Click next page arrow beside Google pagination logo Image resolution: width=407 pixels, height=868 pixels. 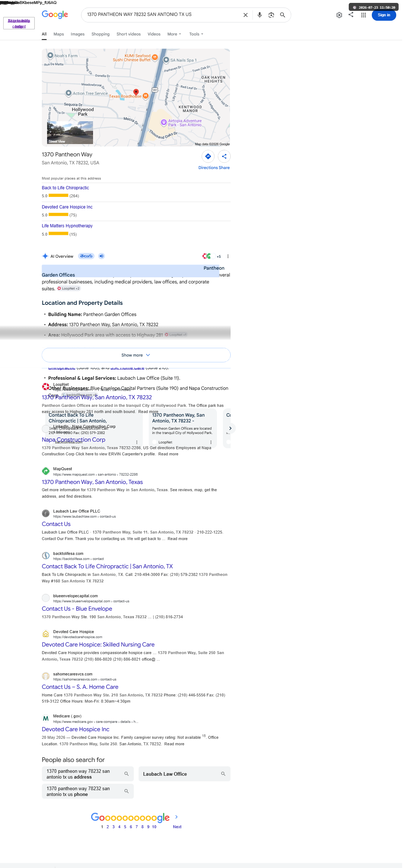tap(176, 817)
